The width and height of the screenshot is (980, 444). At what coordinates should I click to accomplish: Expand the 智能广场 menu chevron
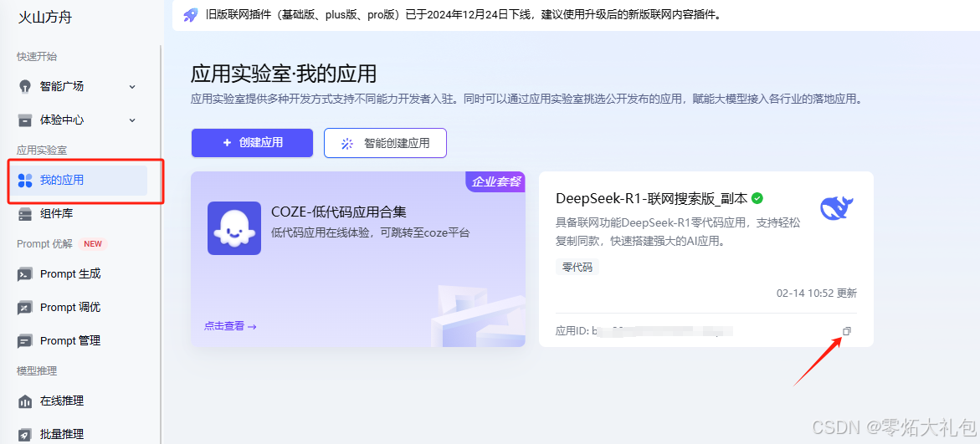tap(132, 87)
